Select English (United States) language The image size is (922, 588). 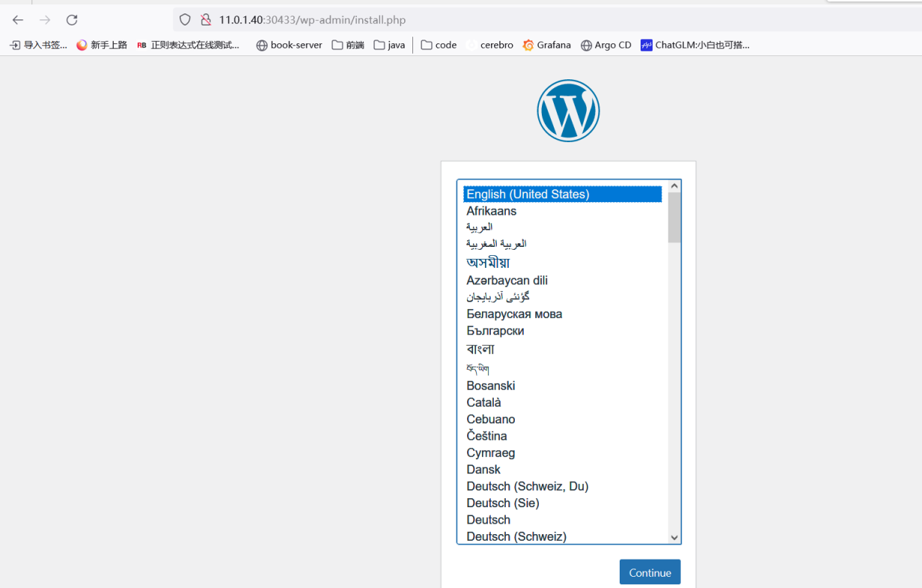[563, 195]
